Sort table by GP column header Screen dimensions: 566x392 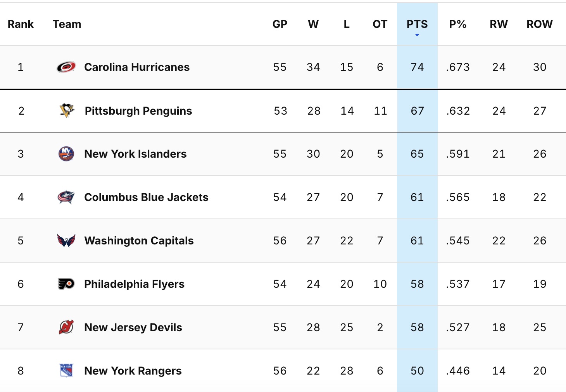(280, 24)
